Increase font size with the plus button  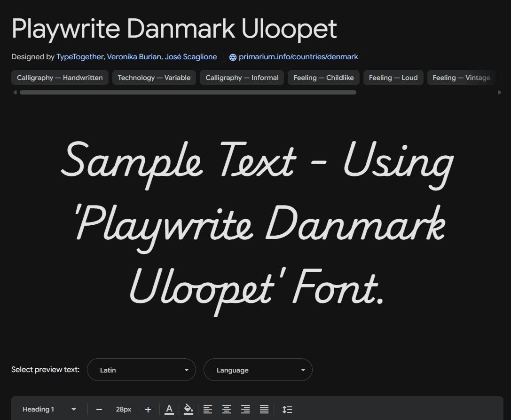[x=148, y=410]
